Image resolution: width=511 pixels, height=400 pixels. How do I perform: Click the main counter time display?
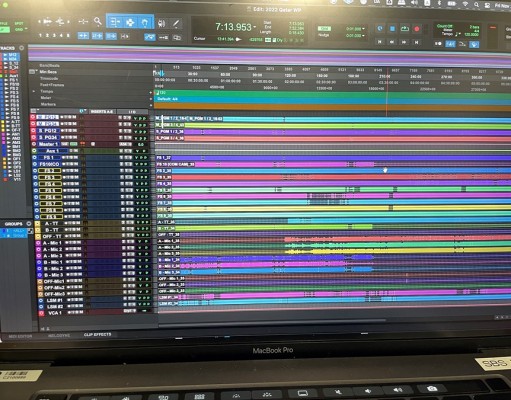tap(233, 27)
